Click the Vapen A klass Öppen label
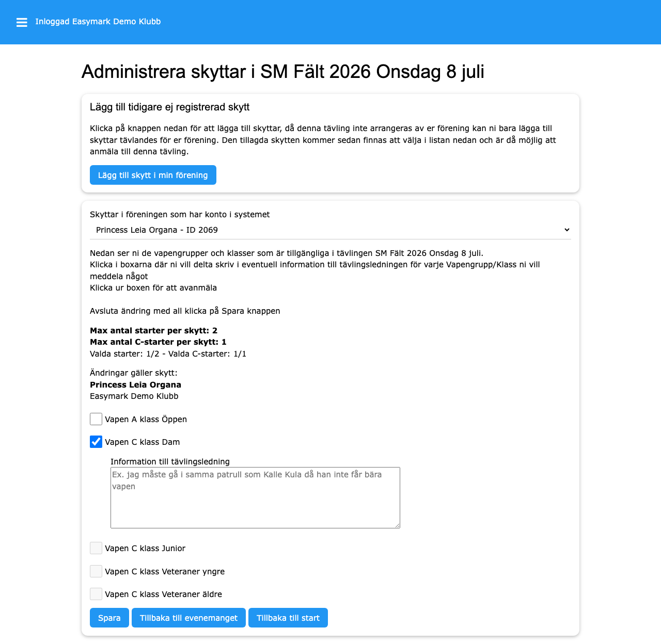 [x=146, y=420]
